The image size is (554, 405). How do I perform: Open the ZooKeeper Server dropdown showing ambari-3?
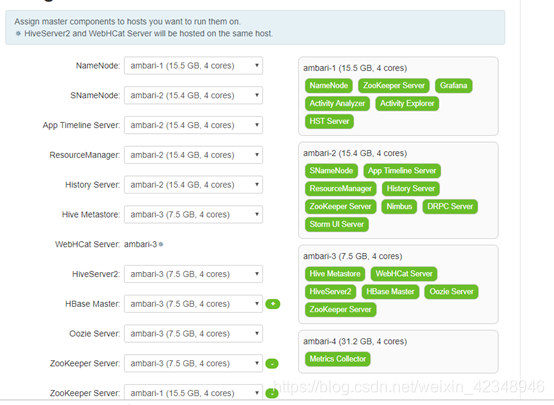point(193,363)
